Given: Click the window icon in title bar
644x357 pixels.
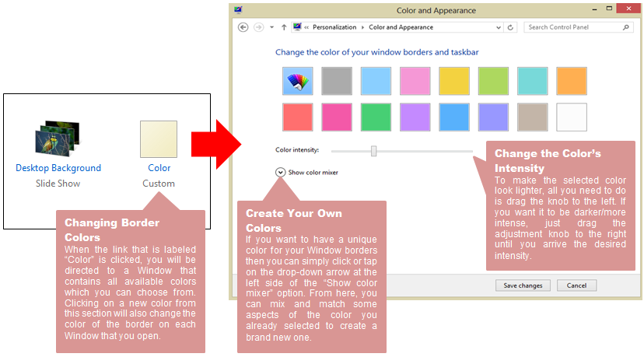Looking at the screenshot, I should click(238, 10).
